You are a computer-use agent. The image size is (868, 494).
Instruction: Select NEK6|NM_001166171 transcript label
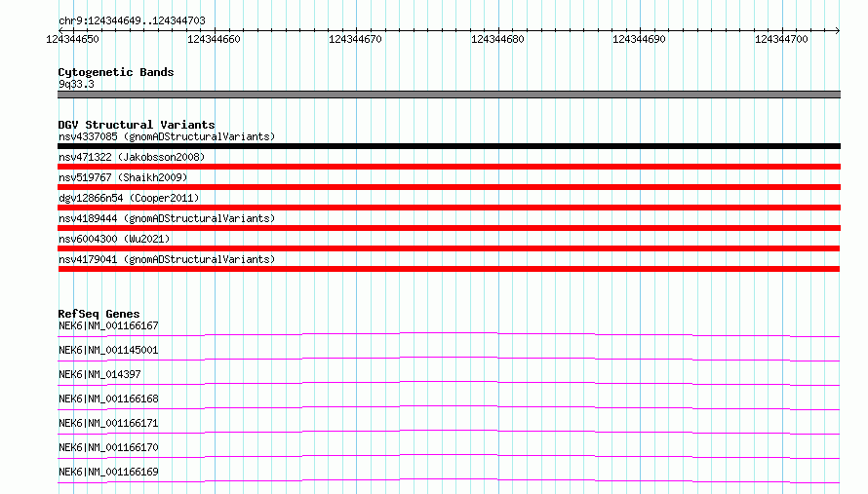tap(108, 423)
